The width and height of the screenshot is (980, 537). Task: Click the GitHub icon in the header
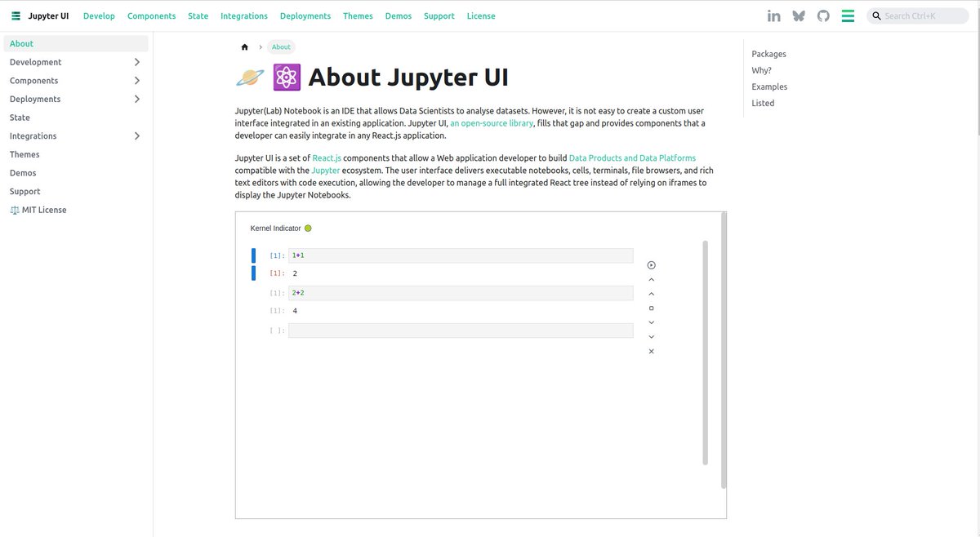(822, 15)
